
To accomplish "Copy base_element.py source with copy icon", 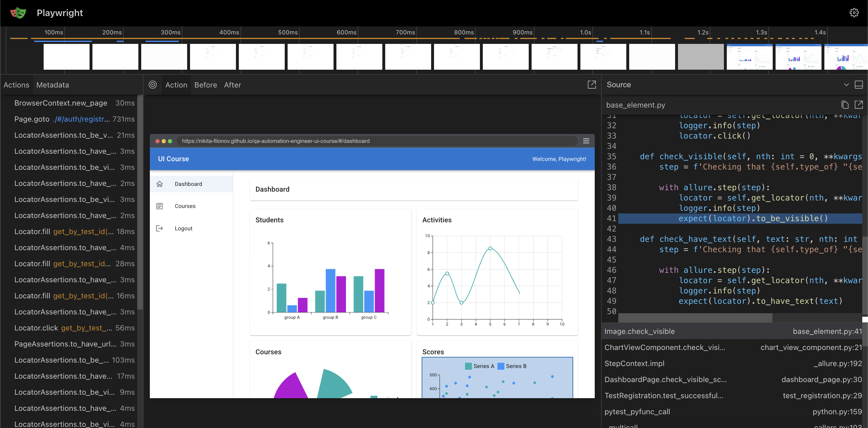I will coord(845,105).
